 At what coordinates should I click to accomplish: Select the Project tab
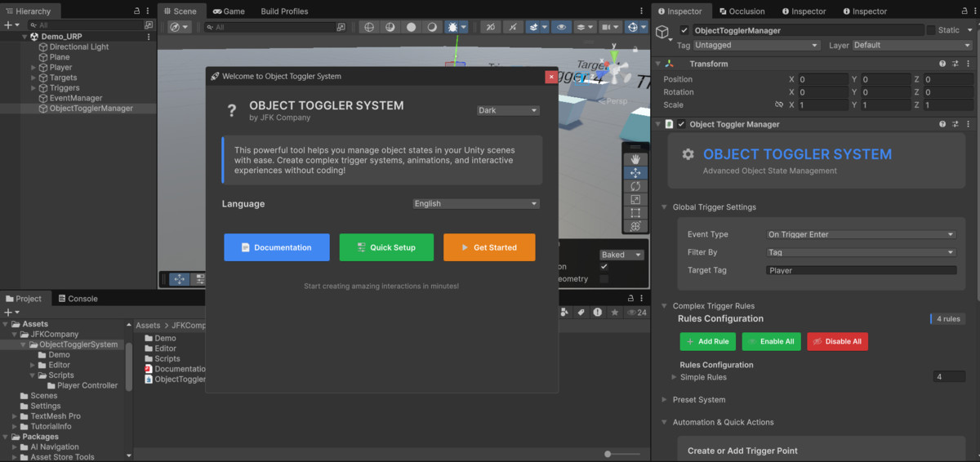(x=23, y=299)
